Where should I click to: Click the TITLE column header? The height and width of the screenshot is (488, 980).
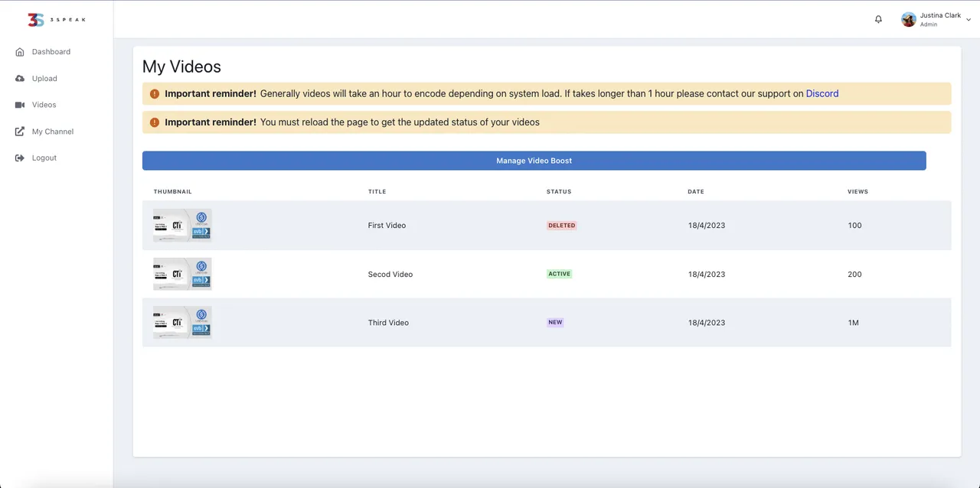tap(377, 192)
